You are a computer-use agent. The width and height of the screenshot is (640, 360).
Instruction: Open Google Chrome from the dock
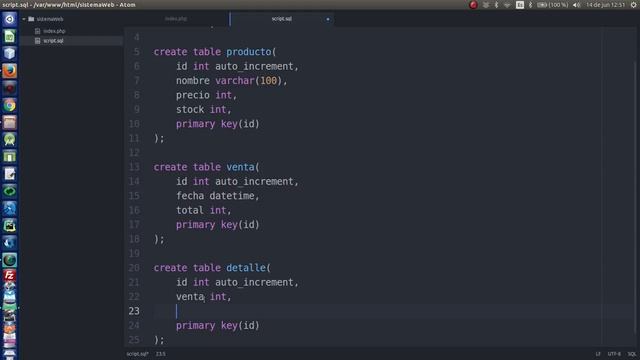pos(9,105)
